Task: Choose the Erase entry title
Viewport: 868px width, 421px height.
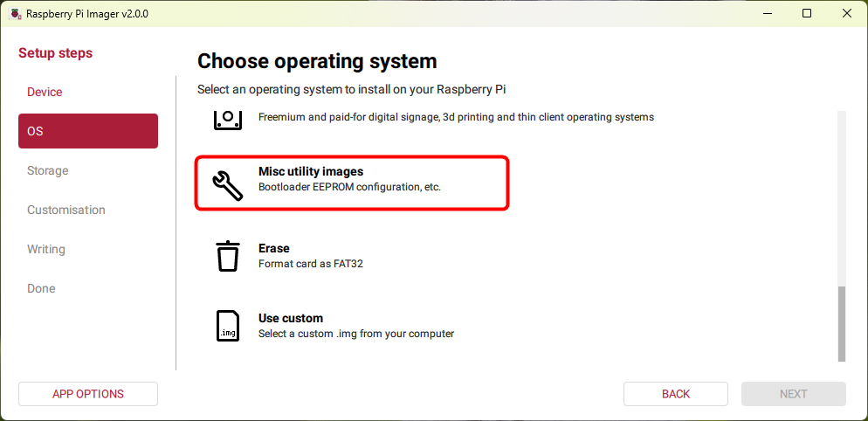Action: (274, 248)
